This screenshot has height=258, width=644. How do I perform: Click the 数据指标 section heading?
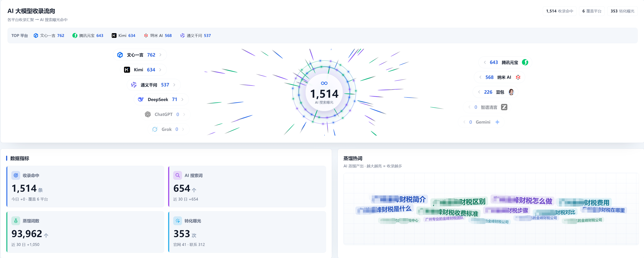coord(19,158)
